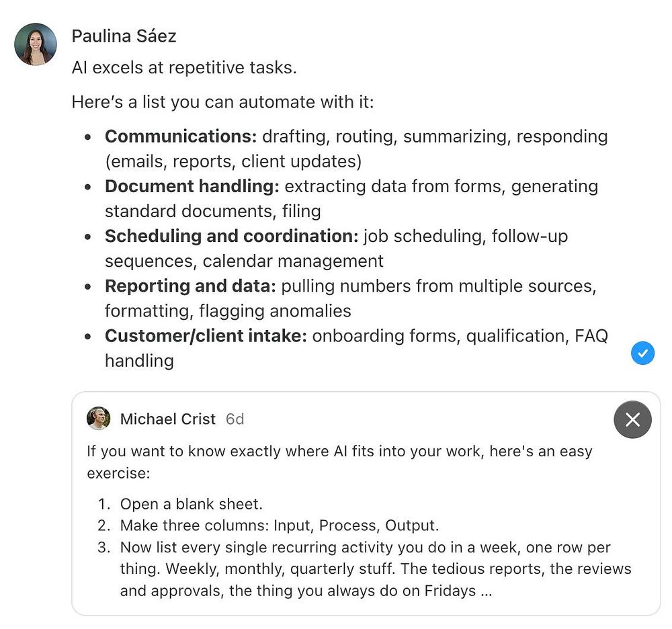Open Michael Crist's name link
Image resolution: width=672 pixels, height=629 pixels.
pos(167,419)
